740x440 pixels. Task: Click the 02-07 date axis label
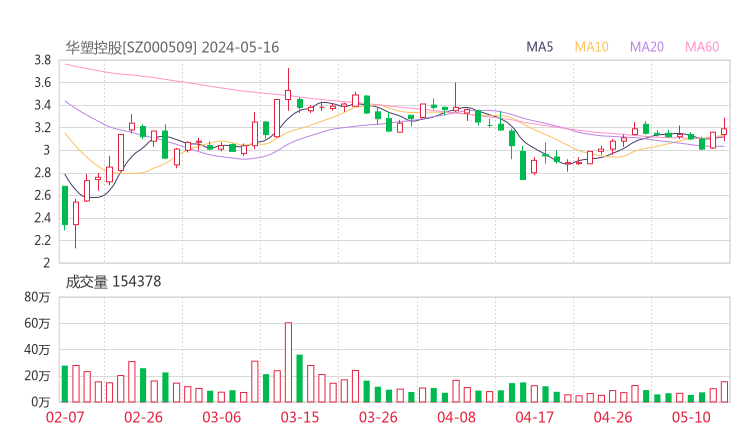[65, 417]
